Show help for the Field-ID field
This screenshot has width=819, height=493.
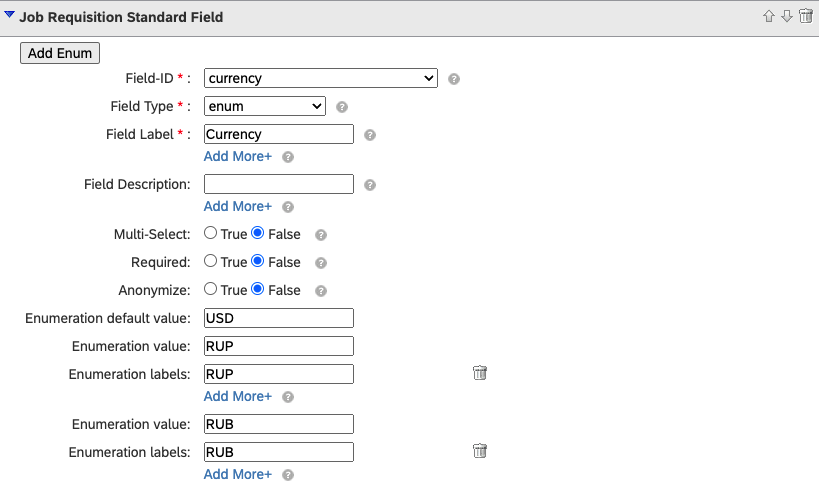(x=454, y=79)
